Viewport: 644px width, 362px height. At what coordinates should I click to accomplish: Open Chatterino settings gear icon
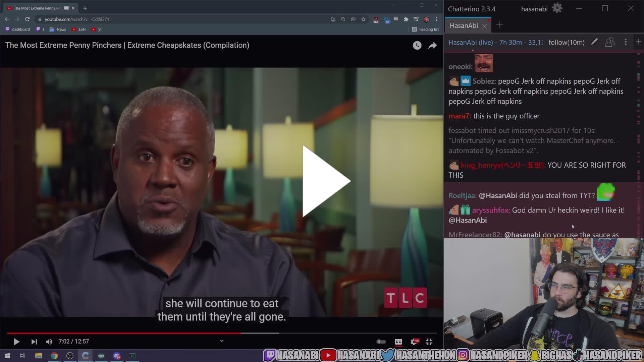click(x=557, y=8)
